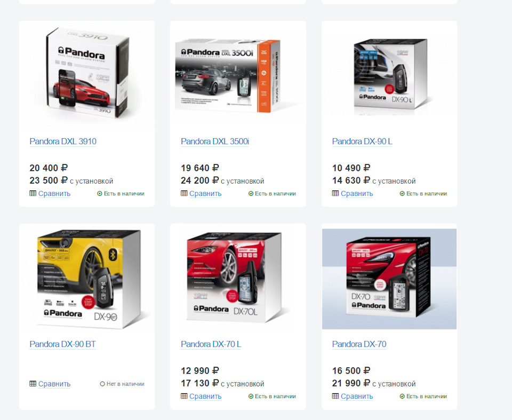Screen dimensions: 512x420
Task: Open the Pandora DX-70 product link
Action: (x=359, y=344)
